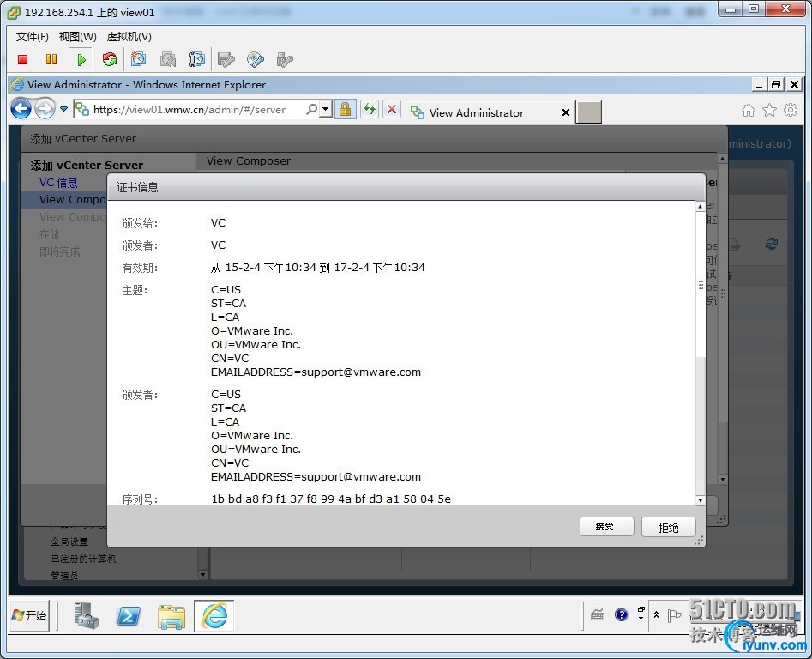The image size is (812, 659).
Task: Close the View Administrator browser tab
Action: (566, 112)
